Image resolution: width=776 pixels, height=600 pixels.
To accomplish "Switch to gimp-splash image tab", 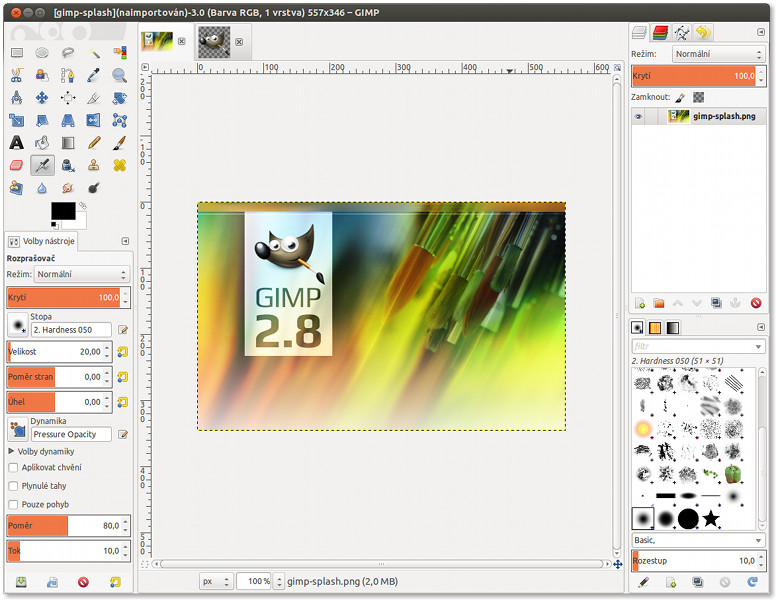I will pyautogui.click(x=157, y=42).
